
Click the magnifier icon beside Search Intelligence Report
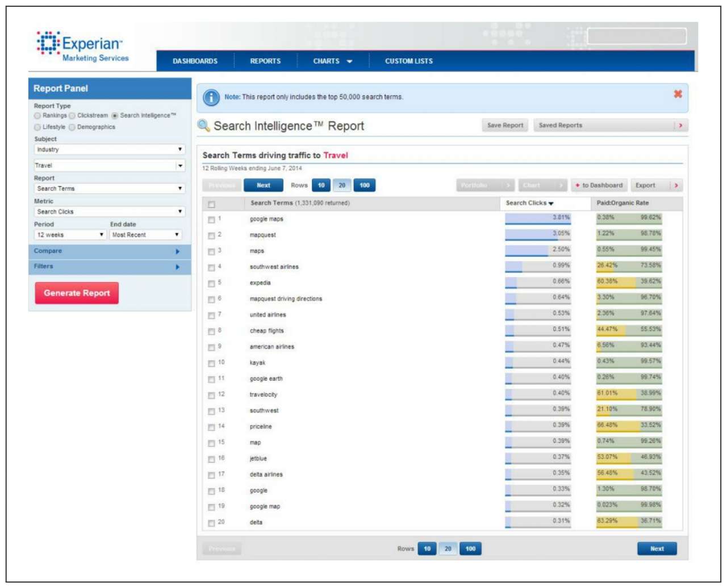click(204, 125)
